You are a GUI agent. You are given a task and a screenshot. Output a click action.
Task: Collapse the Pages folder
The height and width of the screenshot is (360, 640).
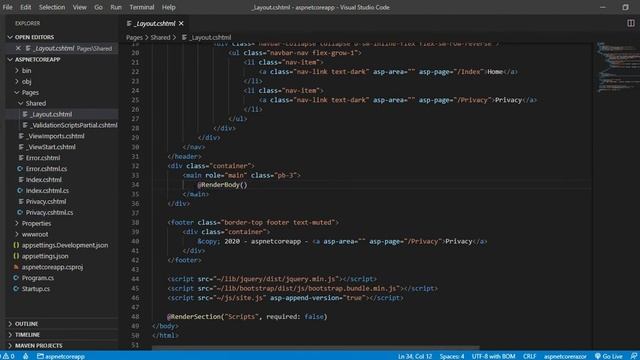click(30, 92)
